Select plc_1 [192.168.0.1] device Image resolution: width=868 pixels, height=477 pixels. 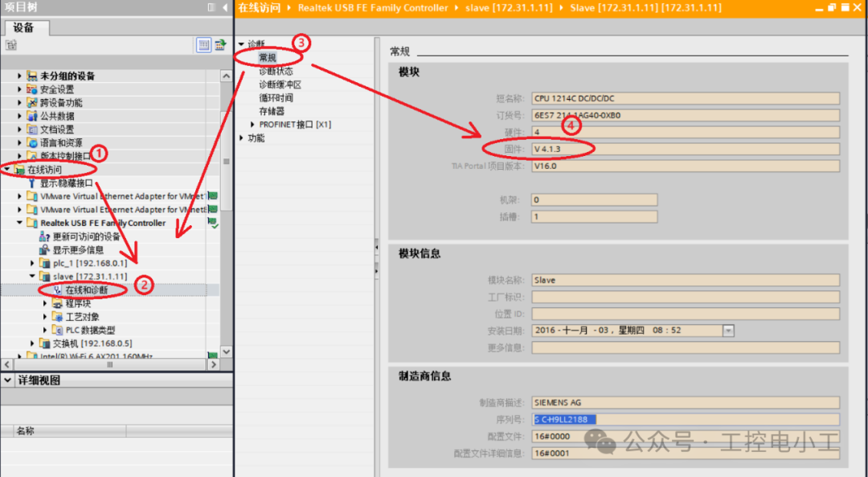point(90,263)
